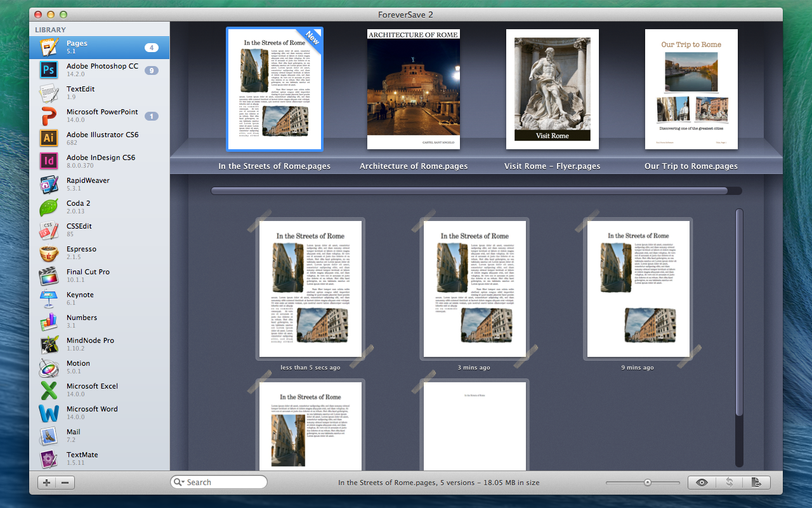Remove application with minus button
The image size is (812, 508).
point(65,483)
